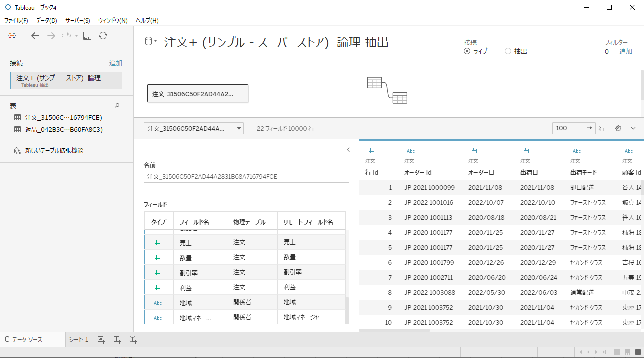
Task: Click the arrow button in rows field
Action: pyautogui.click(x=591, y=128)
